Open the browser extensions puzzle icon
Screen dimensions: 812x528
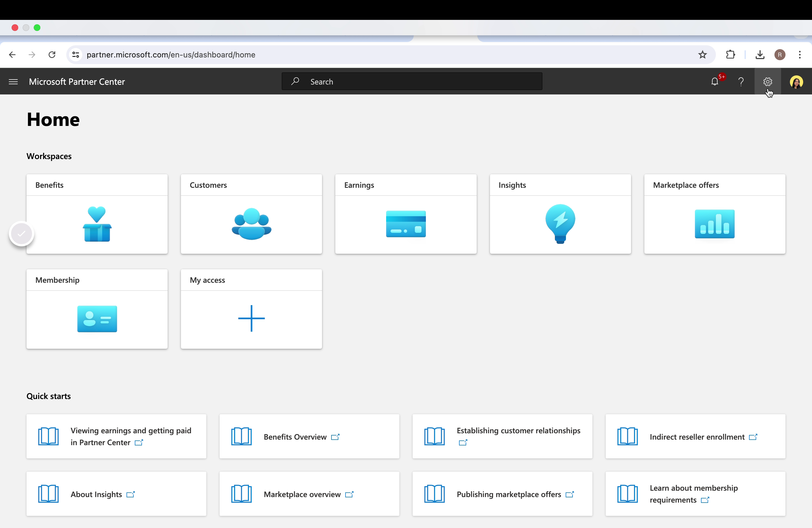(x=731, y=55)
